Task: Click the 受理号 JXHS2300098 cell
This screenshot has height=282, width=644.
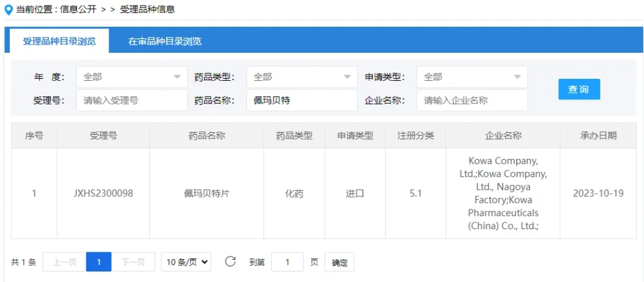Action: (x=103, y=193)
